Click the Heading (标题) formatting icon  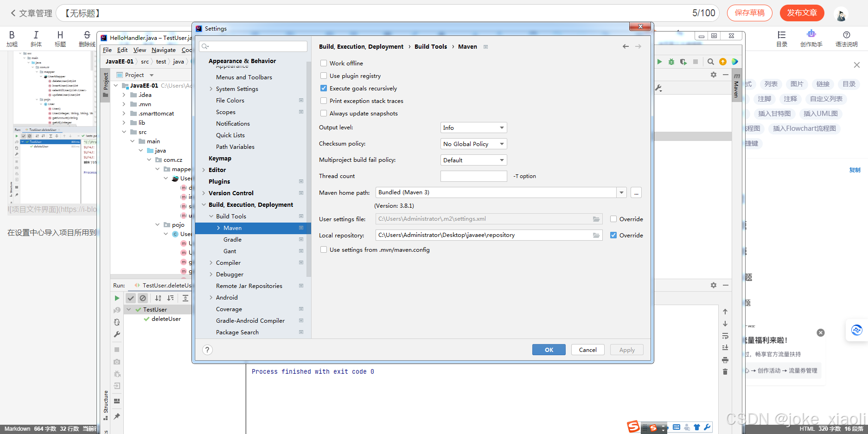60,38
